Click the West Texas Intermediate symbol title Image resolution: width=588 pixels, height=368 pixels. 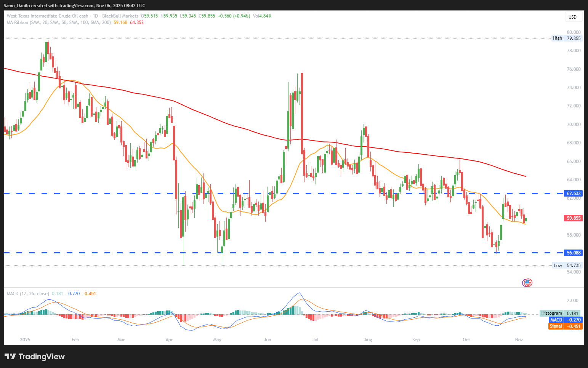click(47, 16)
